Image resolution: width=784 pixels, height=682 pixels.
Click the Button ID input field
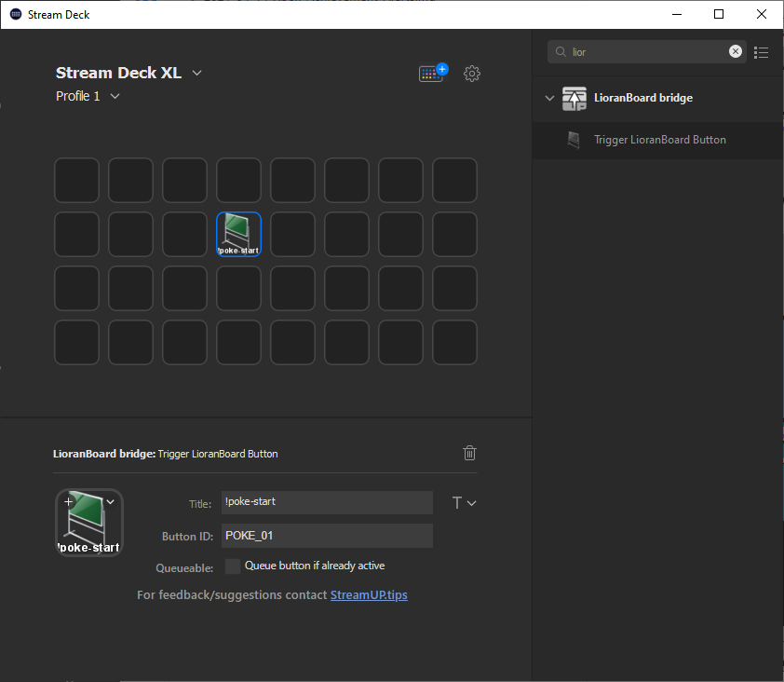coord(327,536)
